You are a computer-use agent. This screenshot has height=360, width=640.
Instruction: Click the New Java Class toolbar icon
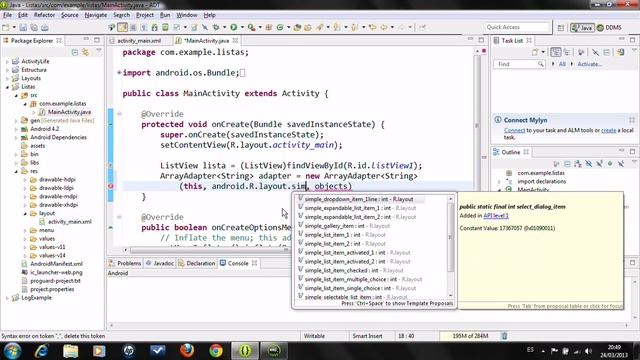click(280, 27)
